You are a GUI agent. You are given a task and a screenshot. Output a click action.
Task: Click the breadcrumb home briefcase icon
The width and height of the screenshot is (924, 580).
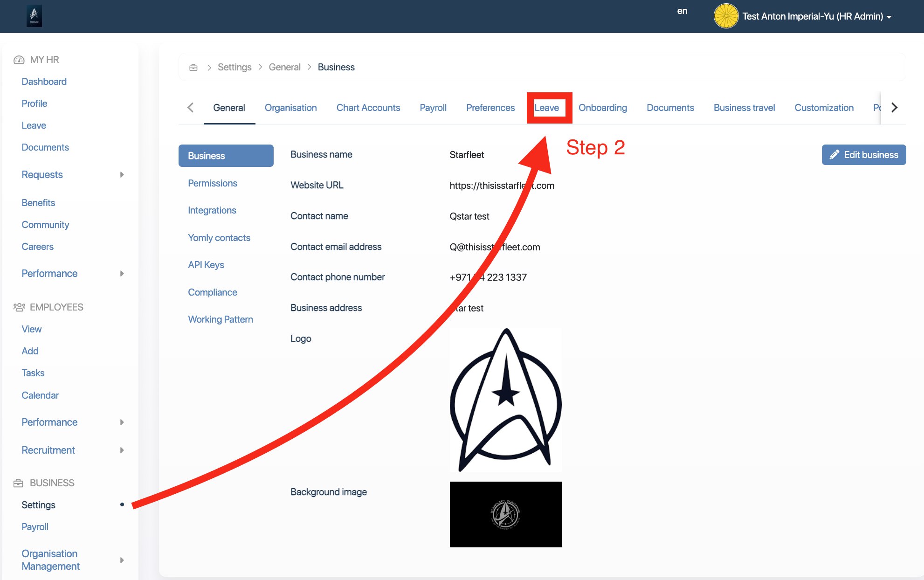pyautogui.click(x=193, y=68)
